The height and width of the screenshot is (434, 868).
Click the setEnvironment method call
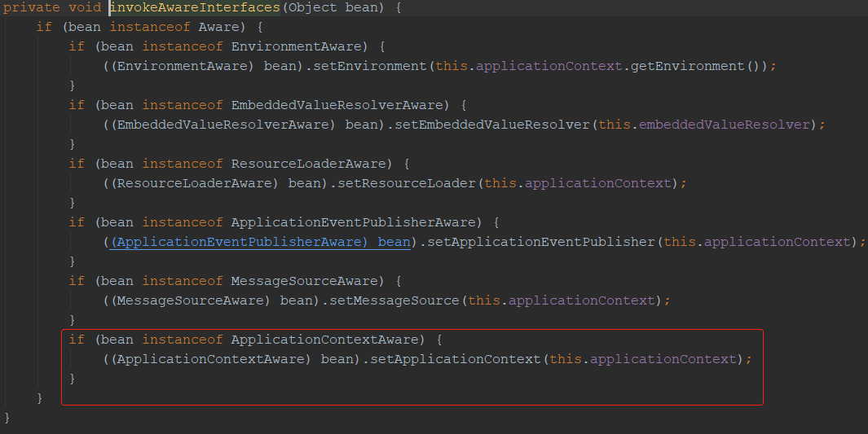(x=370, y=66)
